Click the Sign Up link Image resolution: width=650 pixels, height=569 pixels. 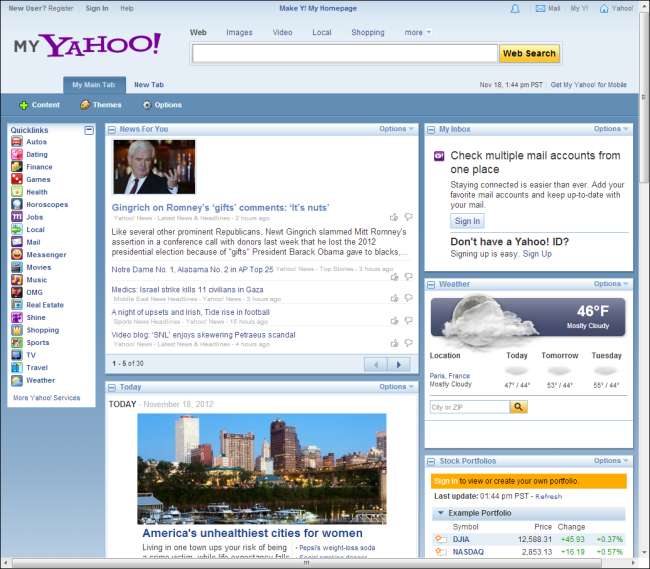(x=537, y=254)
